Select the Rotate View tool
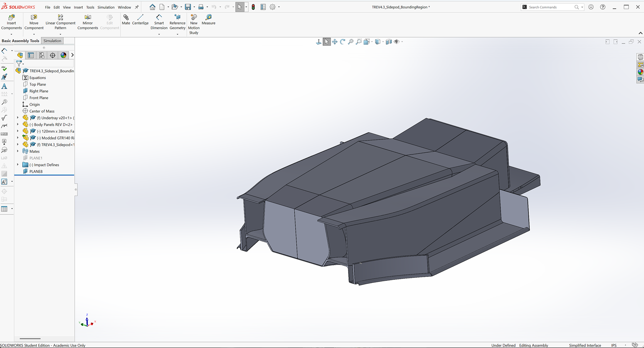The image size is (644, 348). point(342,42)
